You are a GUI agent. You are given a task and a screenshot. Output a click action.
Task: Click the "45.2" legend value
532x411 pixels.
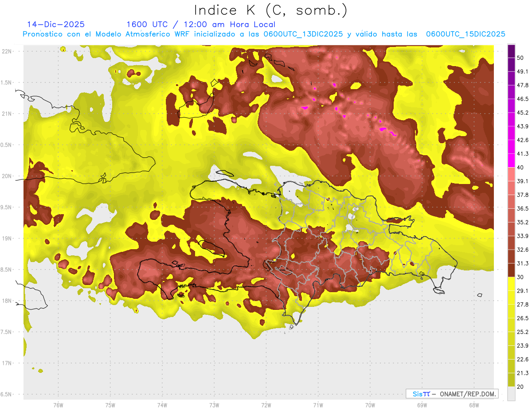(523, 113)
